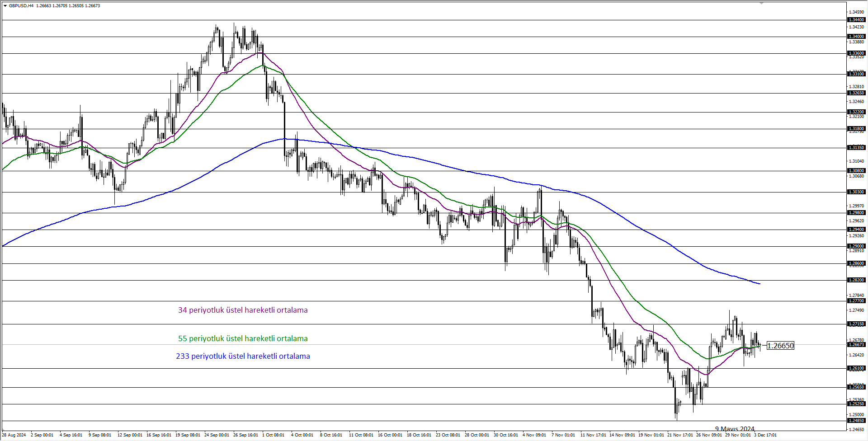
Task: Click the gray chart shift triangle marker
Action: pos(761,3)
